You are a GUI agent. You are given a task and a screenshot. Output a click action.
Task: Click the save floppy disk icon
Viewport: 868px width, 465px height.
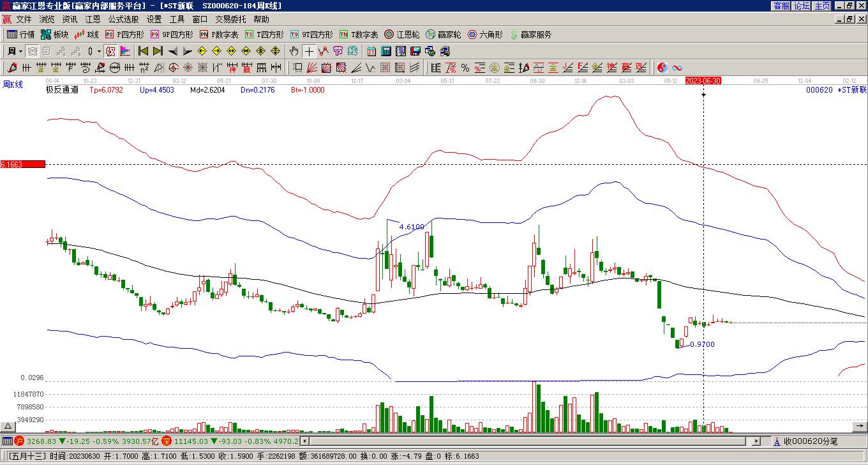point(415,51)
